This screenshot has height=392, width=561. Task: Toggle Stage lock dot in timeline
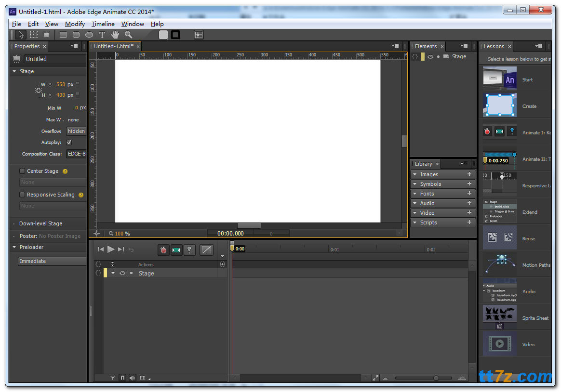coord(131,273)
